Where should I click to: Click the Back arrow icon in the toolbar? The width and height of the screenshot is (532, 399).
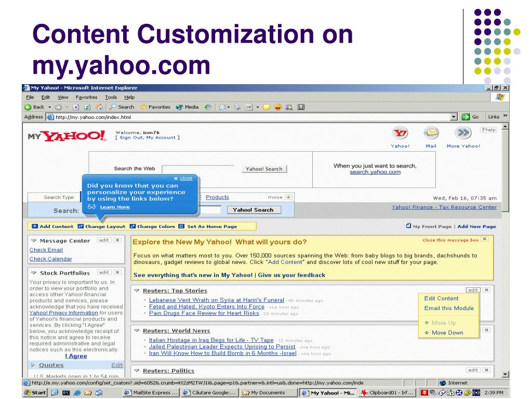click(x=28, y=107)
